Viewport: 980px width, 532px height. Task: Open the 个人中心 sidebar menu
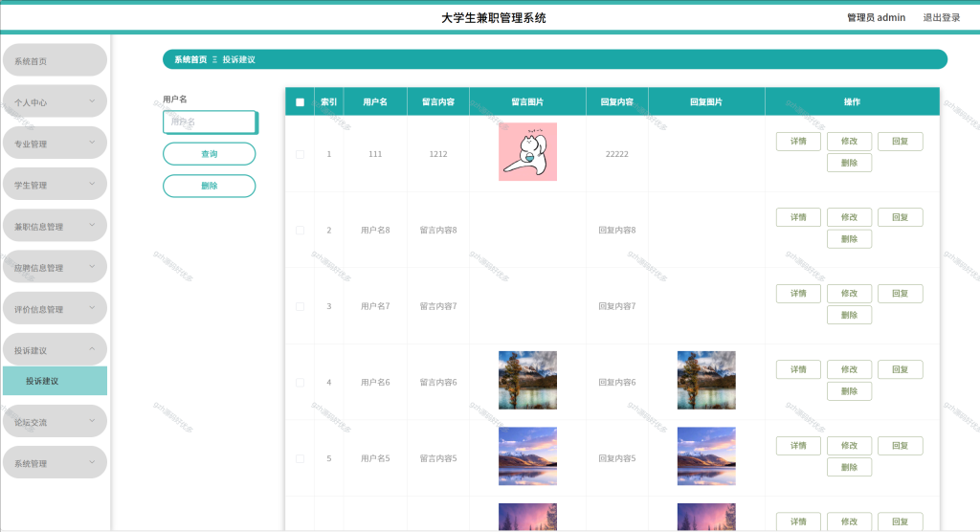click(x=55, y=101)
